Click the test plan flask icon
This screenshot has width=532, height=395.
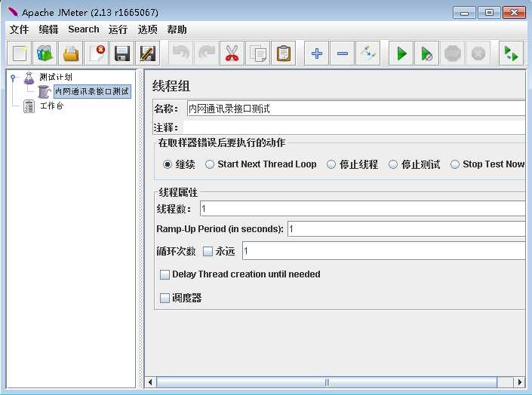(x=29, y=78)
